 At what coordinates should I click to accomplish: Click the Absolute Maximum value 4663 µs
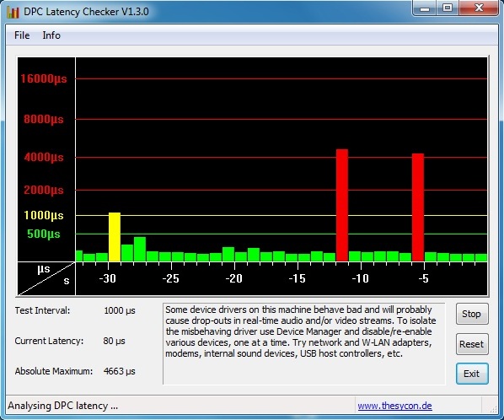coord(119,371)
